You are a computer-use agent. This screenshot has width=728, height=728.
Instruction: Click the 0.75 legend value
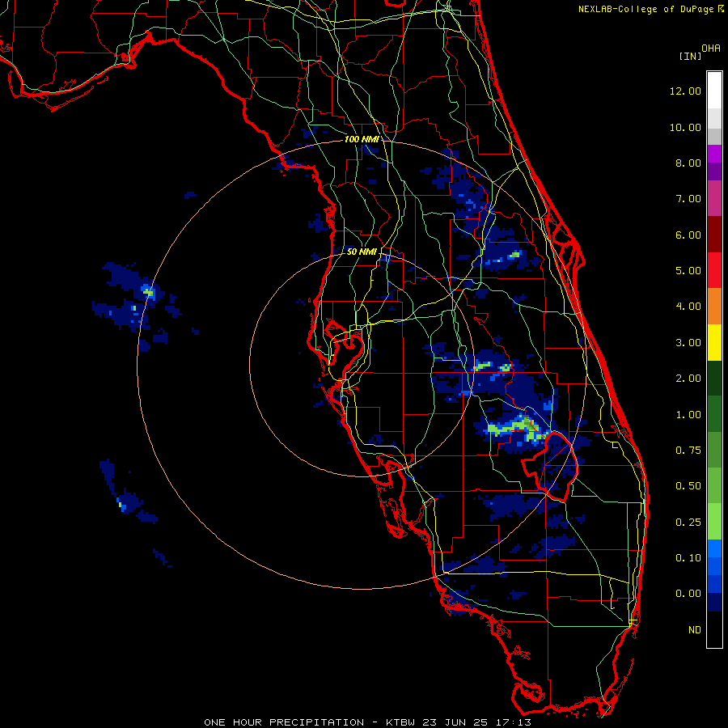tap(688, 451)
